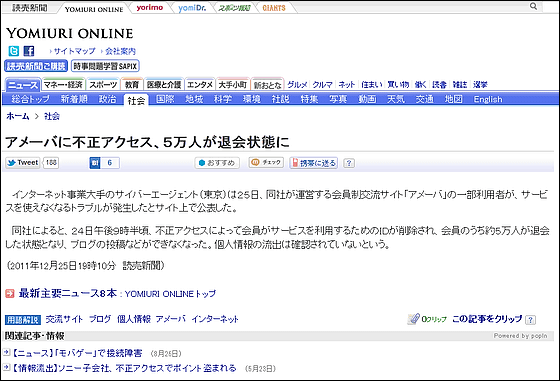This screenshot has height=381, width=560.
Task: Open the 会社案内 link
Action: [120, 51]
